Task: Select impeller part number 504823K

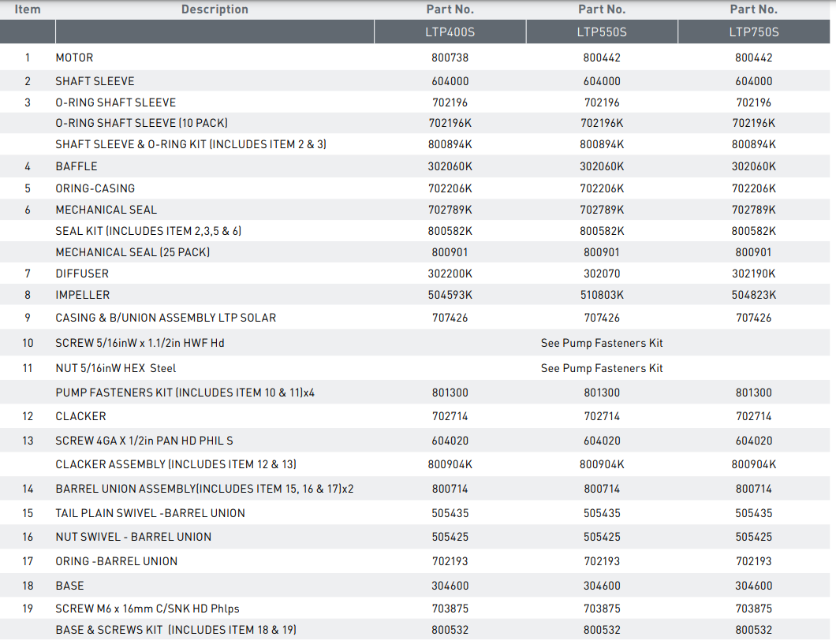Action: [x=754, y=295]
